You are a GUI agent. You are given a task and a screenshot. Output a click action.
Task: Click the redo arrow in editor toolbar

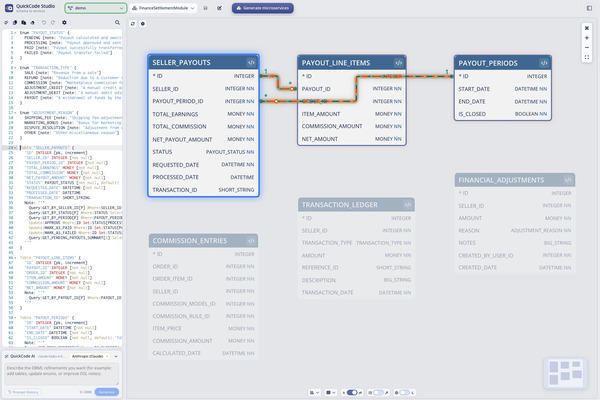tap(53, 23)
